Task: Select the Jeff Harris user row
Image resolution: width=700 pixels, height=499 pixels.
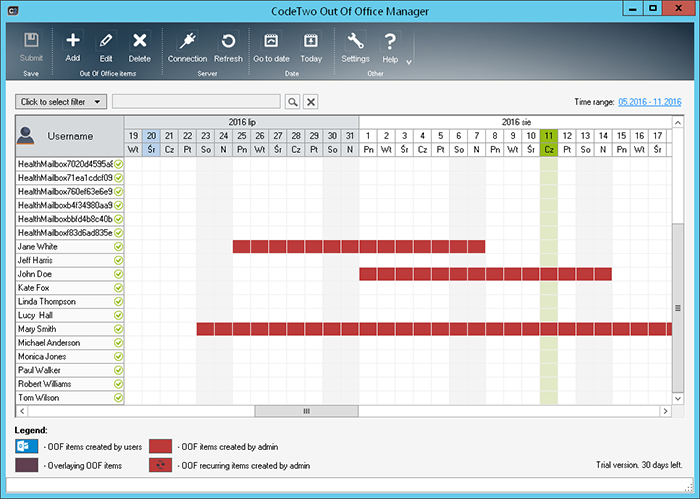Action: [70, 260]
